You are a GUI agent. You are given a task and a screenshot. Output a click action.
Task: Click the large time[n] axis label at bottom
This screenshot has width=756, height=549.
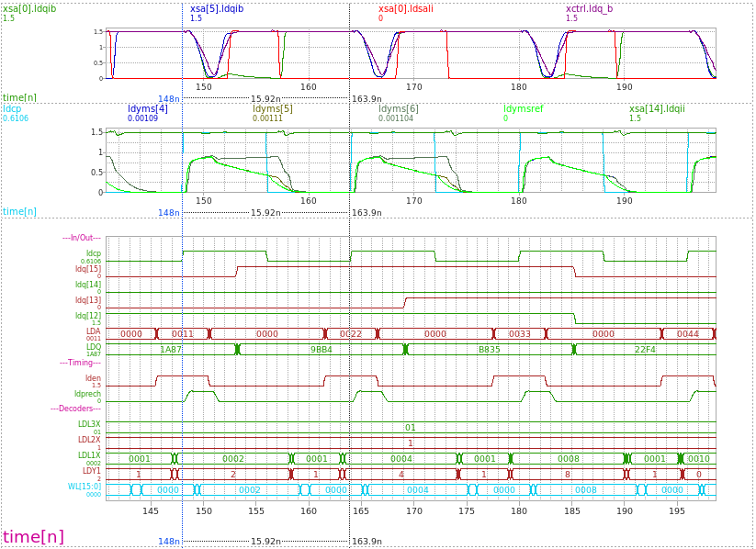[33, 537]
